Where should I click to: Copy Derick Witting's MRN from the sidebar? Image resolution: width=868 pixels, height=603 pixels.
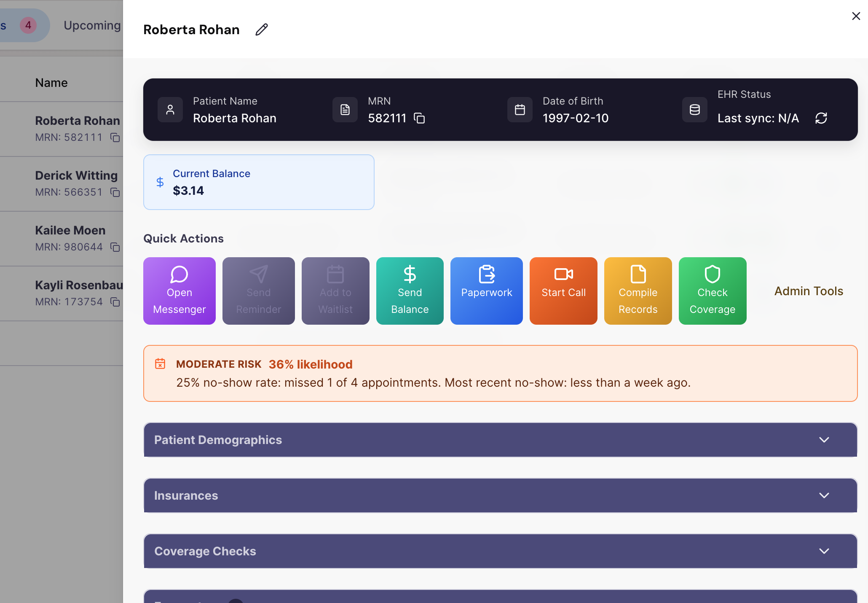pos(115,192)
